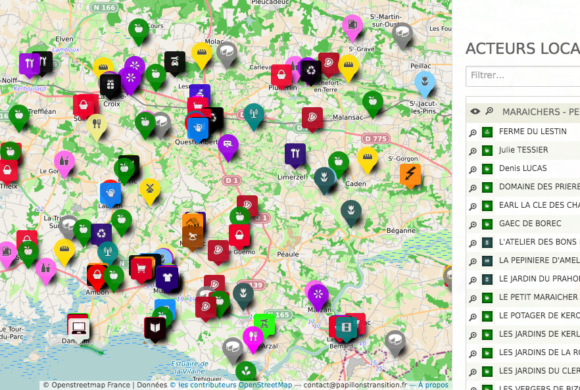Viewport: 580px width, 390px height.
Task: Select the laptop marker near Damgan
Action: tap(79, 328)
